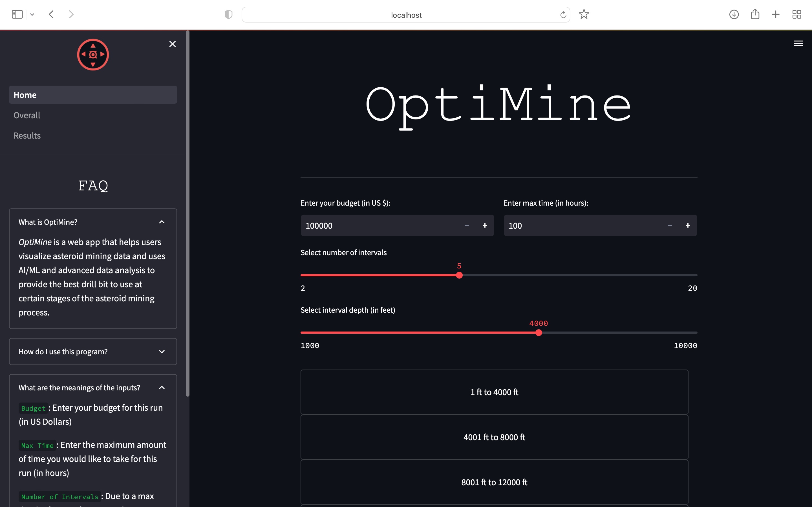The image size is (812, 507).
Task: Close the sidebar with X icon
Action: (x=173, y=44)
